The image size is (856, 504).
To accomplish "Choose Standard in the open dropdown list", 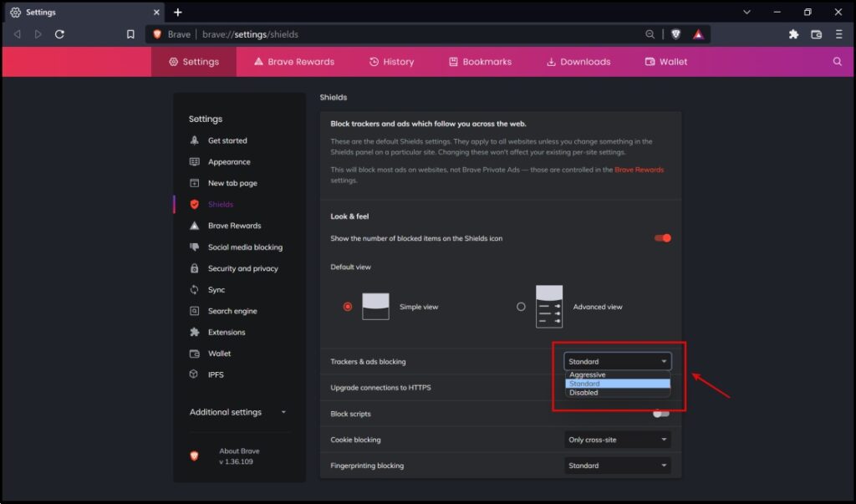I will [x=618, y=384].
